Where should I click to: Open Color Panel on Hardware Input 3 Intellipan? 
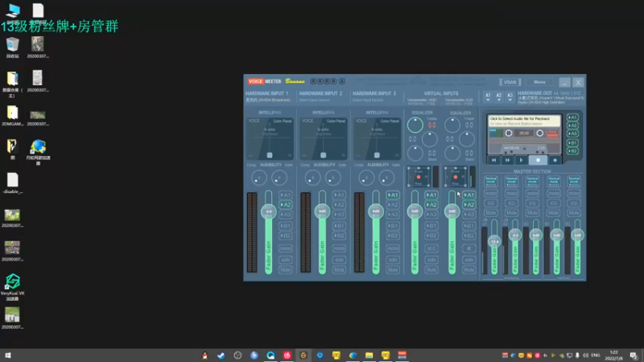click(x=390, y=121)
